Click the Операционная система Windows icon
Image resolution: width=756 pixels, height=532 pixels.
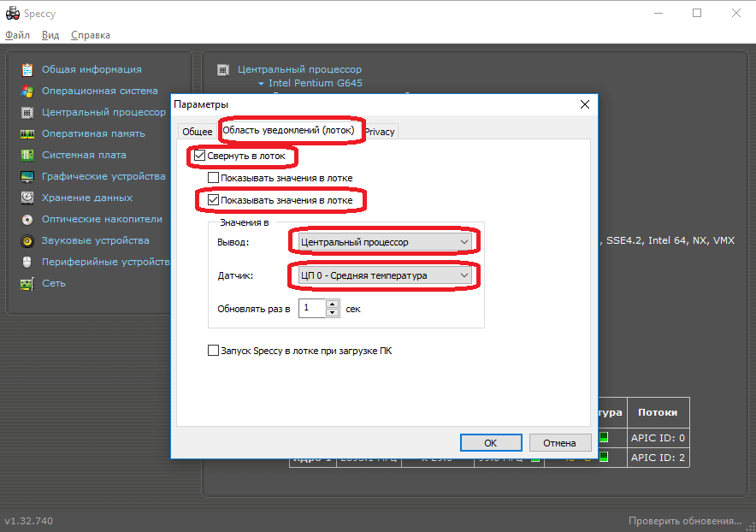point(27,91)
